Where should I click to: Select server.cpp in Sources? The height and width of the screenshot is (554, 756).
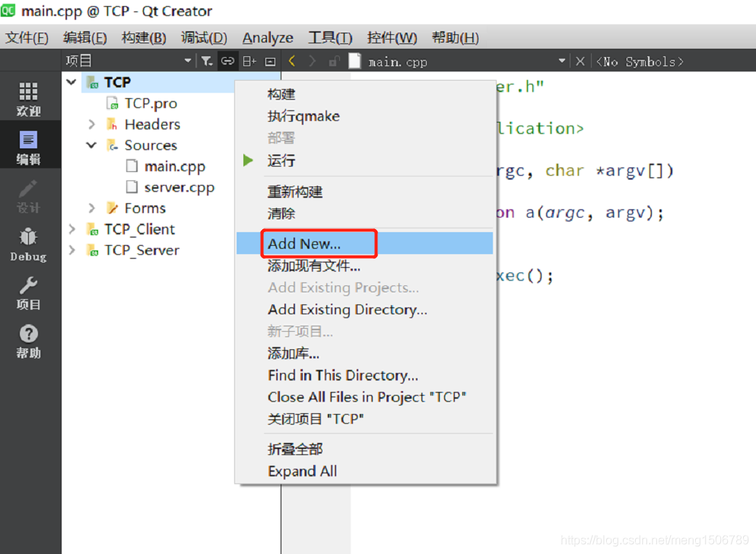[x=179, y=187]
